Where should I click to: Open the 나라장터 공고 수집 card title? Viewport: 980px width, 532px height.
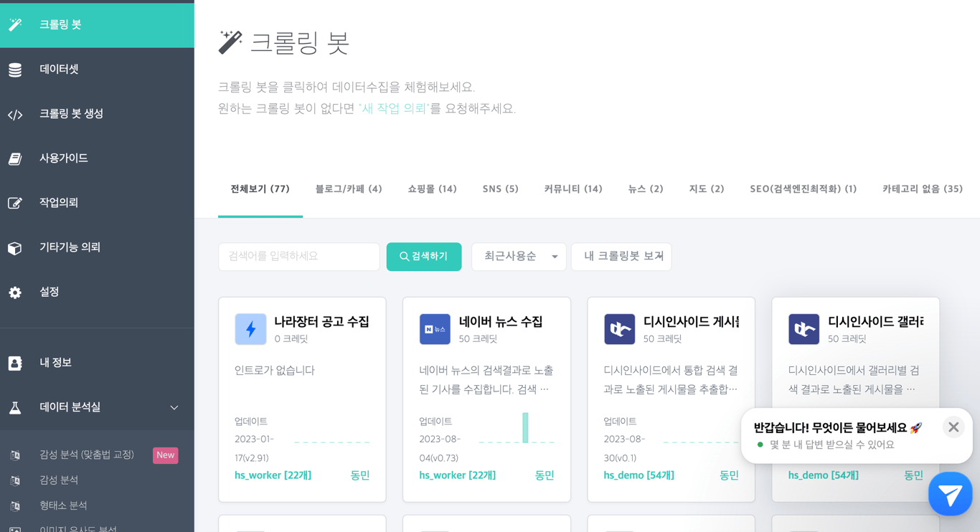click(x=322, y=322)
